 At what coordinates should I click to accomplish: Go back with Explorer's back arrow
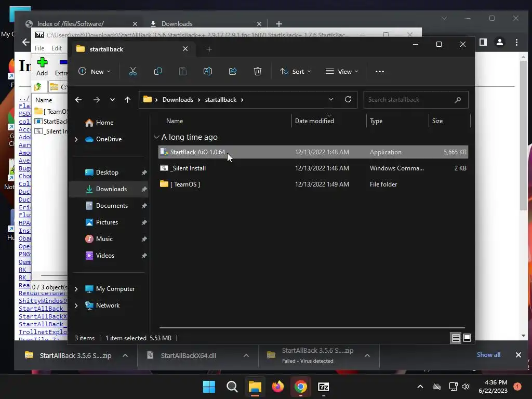[78, 100]
